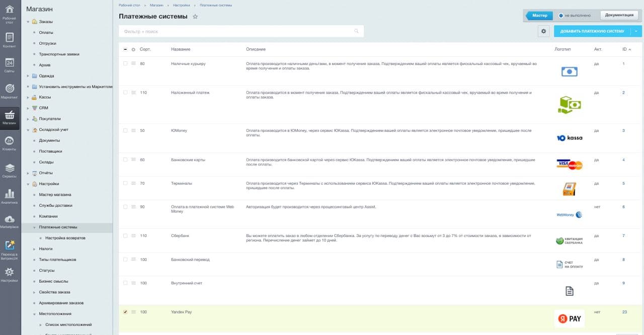Open the Marketplace cloud icon

(9, 219)
